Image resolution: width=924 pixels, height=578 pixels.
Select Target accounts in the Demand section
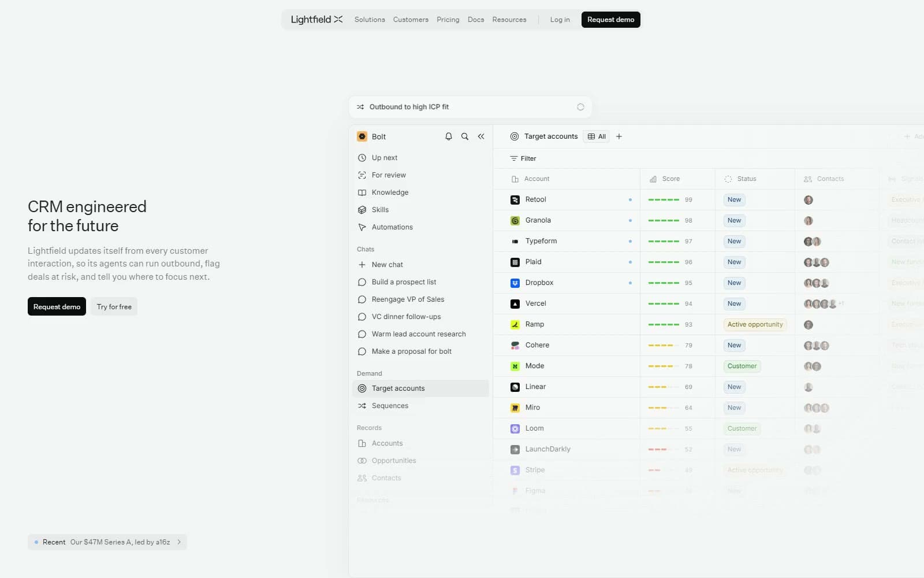point(420,388)
